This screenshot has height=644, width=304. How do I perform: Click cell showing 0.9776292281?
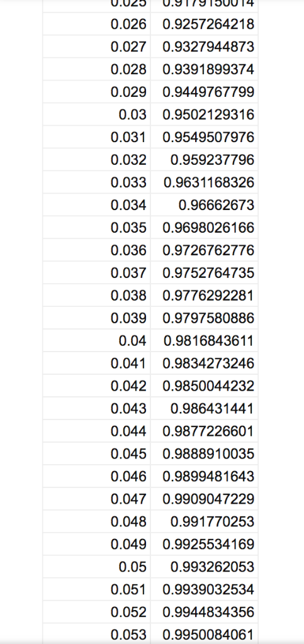click(204, 295)
